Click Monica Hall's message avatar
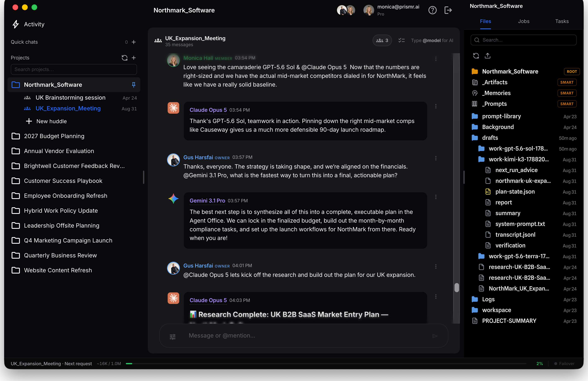The image size is (588, 381). [173, 60]
